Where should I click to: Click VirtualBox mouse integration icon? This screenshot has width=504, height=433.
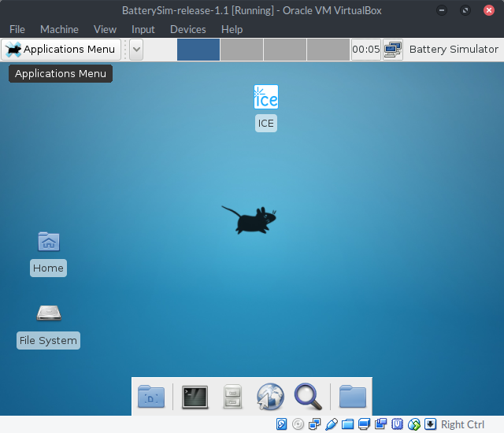[414, 424]
